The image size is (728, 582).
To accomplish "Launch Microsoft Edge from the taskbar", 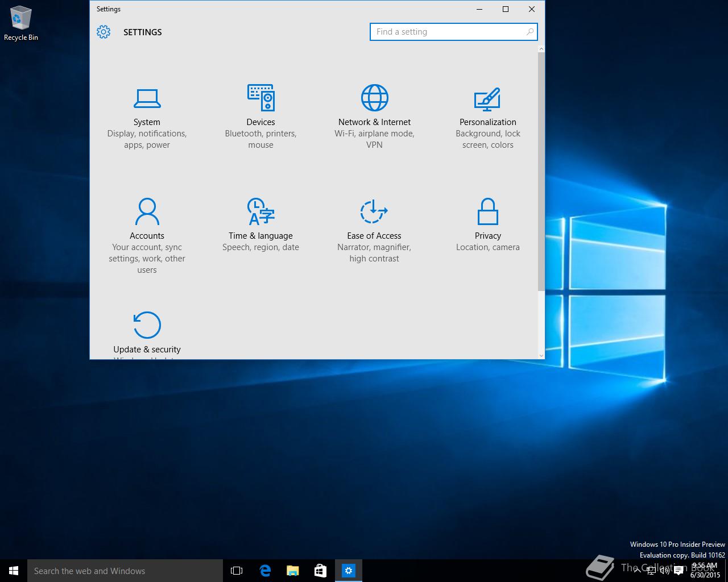I will point(265,571).
